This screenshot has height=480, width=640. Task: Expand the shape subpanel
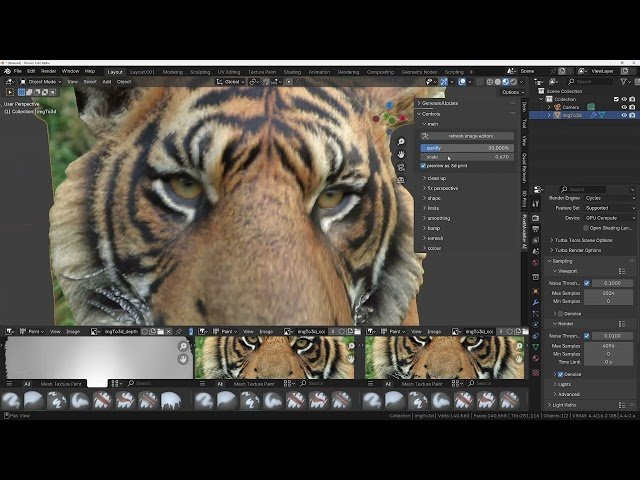click(431, 198)
